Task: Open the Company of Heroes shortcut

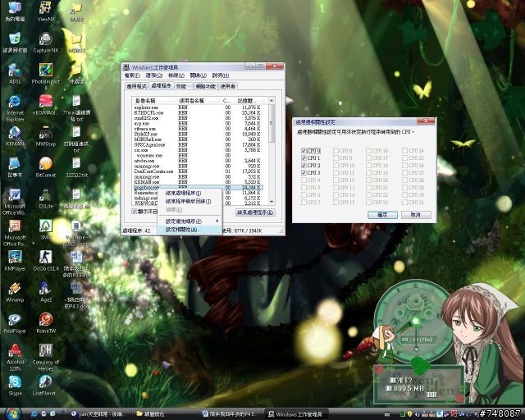Action: tap(46, 358)
